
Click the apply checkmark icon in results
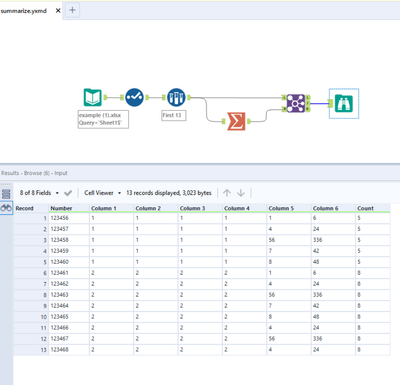coord(68,193)
